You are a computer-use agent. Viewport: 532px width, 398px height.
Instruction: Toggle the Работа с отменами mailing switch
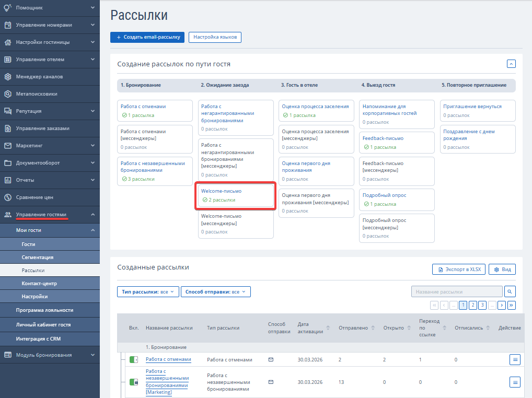[x=134, y=359]
